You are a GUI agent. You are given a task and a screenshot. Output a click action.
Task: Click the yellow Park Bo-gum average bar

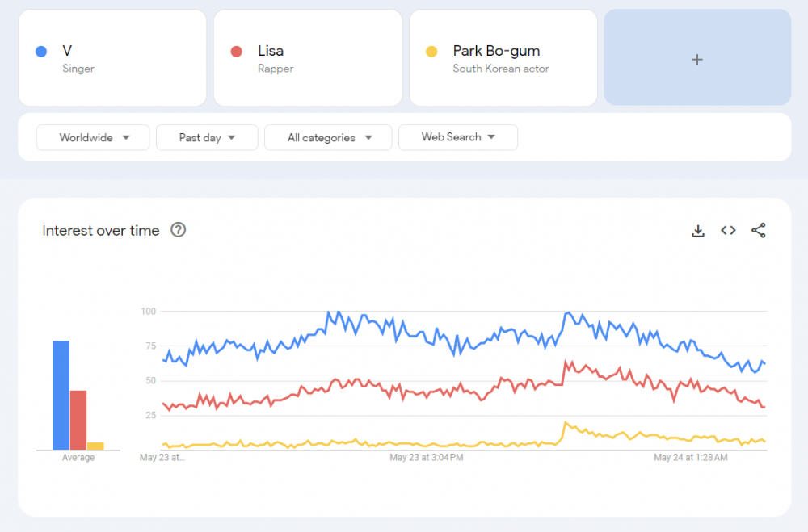click(x=95, y=446)
